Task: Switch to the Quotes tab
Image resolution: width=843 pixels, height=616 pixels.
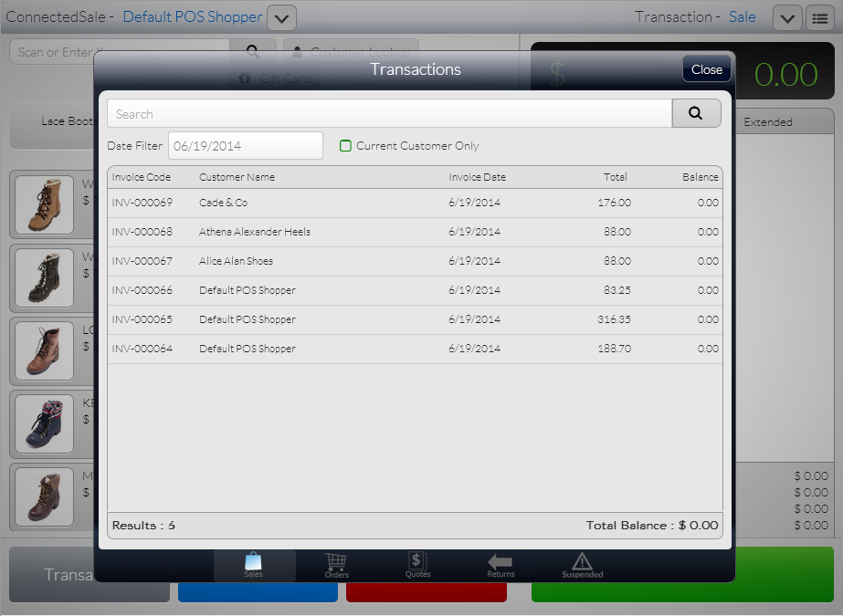Action: [417, 566]
